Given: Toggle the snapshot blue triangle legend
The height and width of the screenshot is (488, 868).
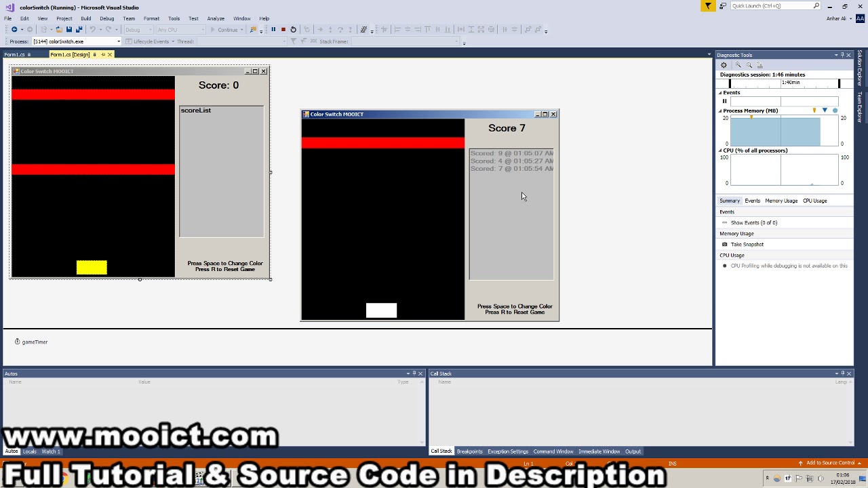Looking at the screenshot, I should click(825, 110).
